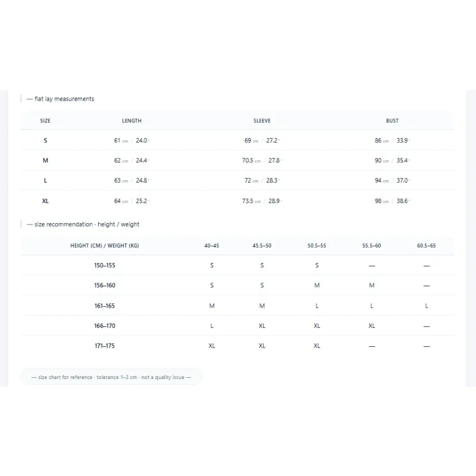Click the size chart tolerance note pill
476x476 pixels.
111,377
